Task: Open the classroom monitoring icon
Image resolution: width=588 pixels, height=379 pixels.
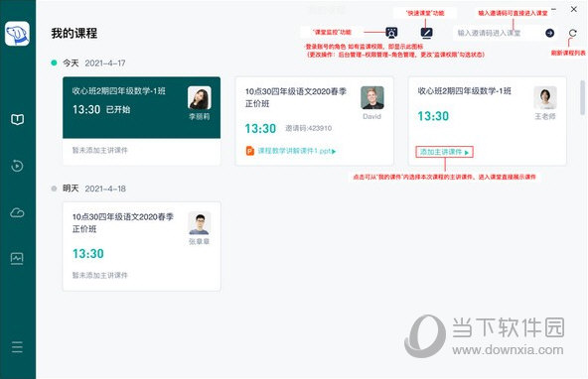Action: click(391, 33)
